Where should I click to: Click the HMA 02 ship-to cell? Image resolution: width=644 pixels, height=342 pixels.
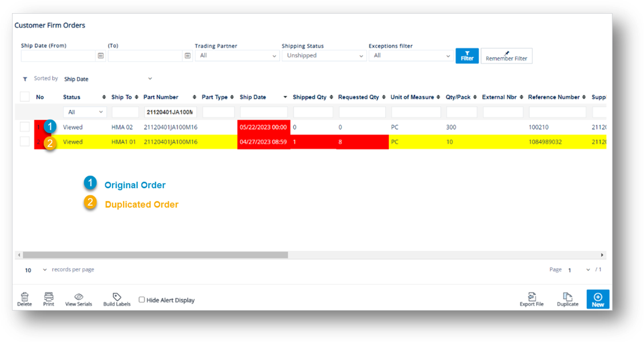pyautogui.click(x=122, y=128)
